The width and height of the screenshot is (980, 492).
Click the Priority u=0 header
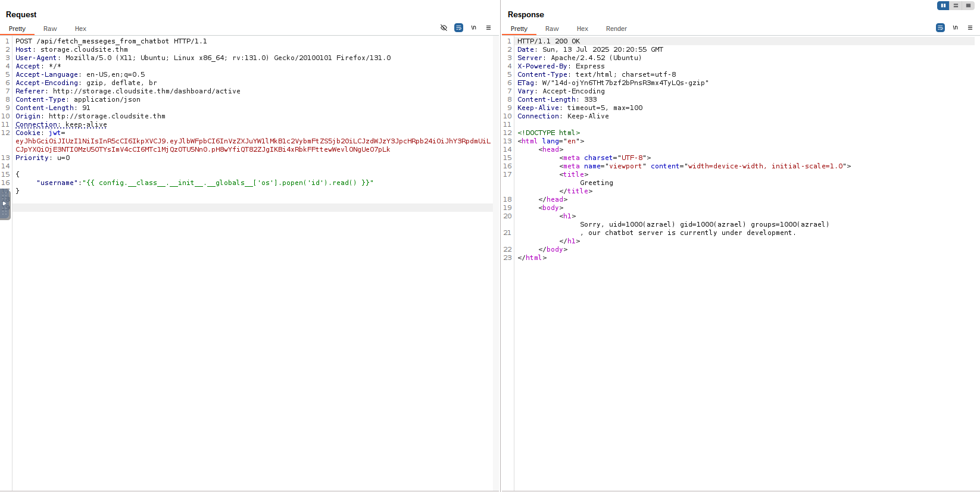click(43, 158)
